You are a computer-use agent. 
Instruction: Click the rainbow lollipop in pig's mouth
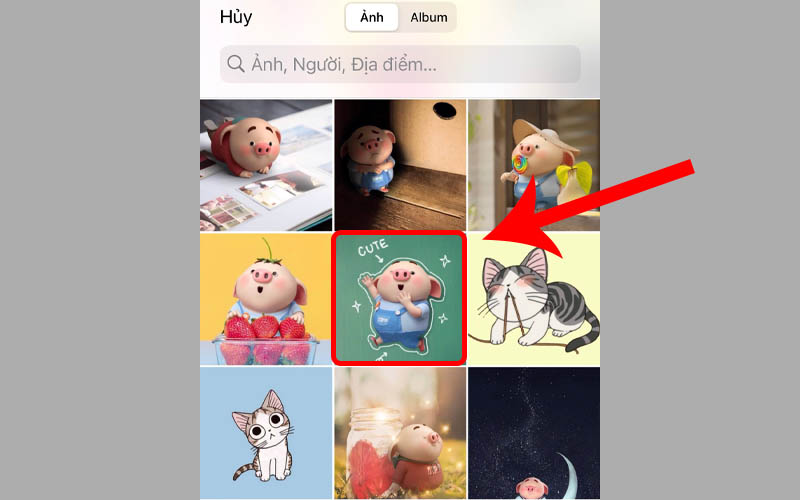(519, 164)
